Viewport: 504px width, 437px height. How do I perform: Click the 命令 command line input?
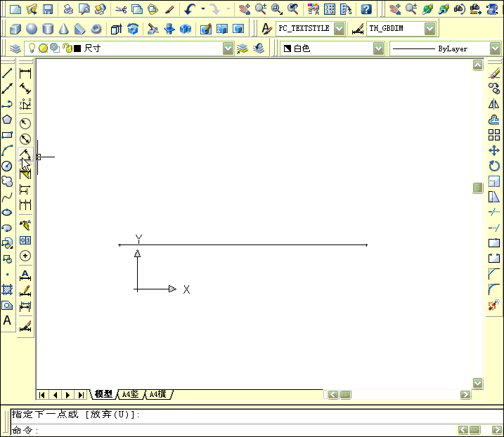(x=233, y=430)
